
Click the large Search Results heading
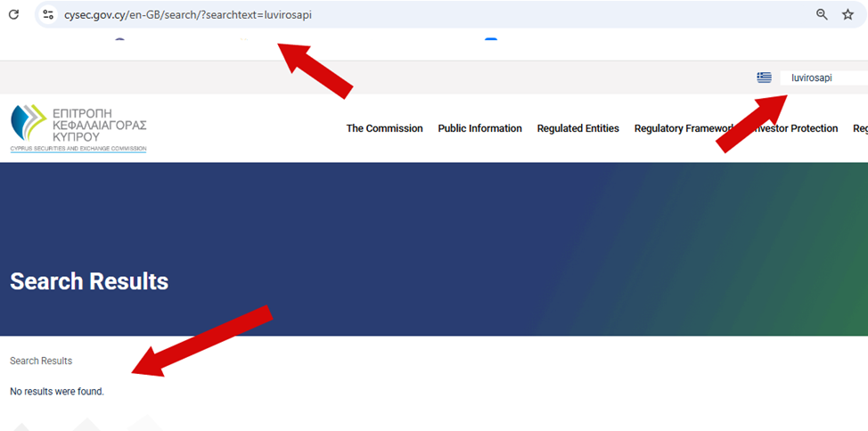pyautogui.click(x=89, y=281)
